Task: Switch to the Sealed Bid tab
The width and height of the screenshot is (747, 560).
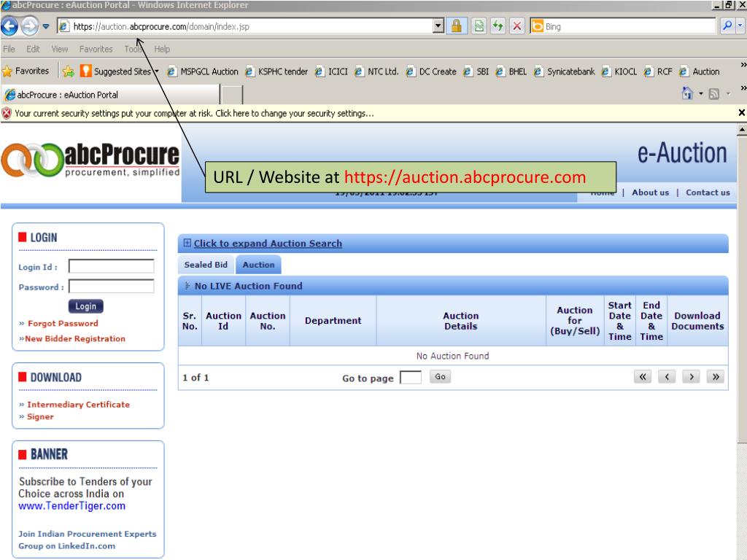Action: coord(206,265)
